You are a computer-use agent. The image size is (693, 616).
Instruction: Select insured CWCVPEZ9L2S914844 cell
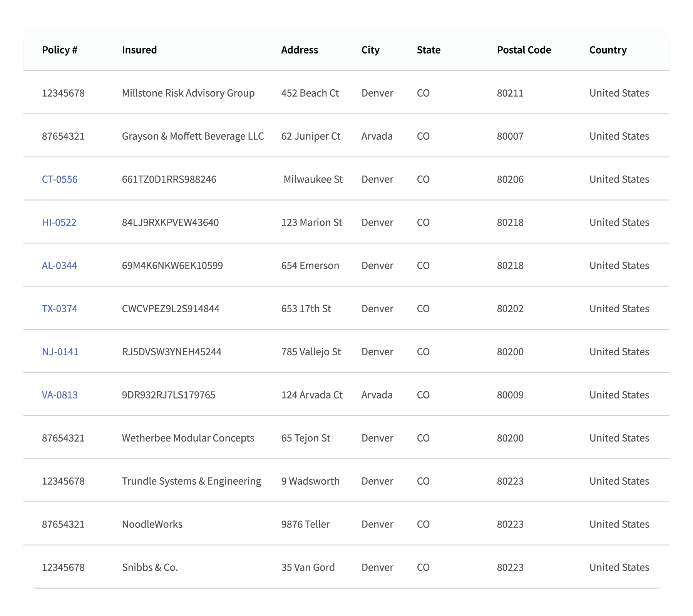coord(171,308)
